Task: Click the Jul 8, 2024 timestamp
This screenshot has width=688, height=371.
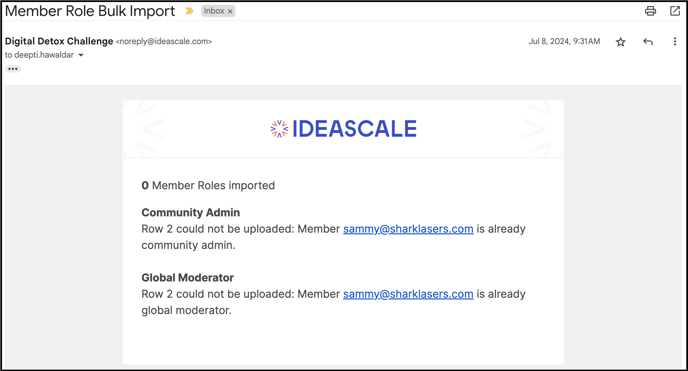Action: click(564, 42)
